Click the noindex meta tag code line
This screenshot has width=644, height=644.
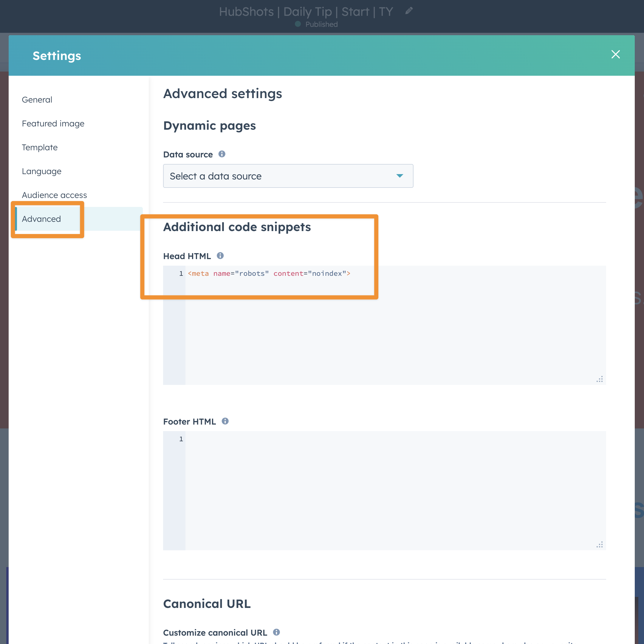(x=269, y=274)
